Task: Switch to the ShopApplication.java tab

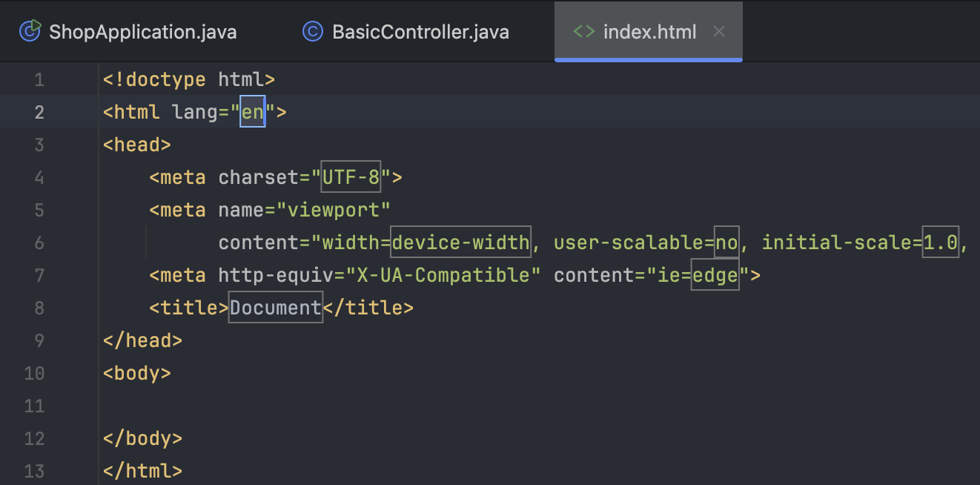Action: coord(142,32)
